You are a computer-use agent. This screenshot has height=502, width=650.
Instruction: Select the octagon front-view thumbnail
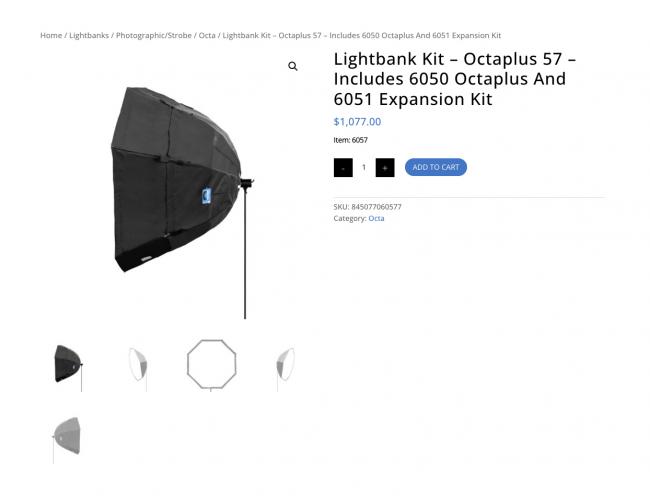(211, 365)
